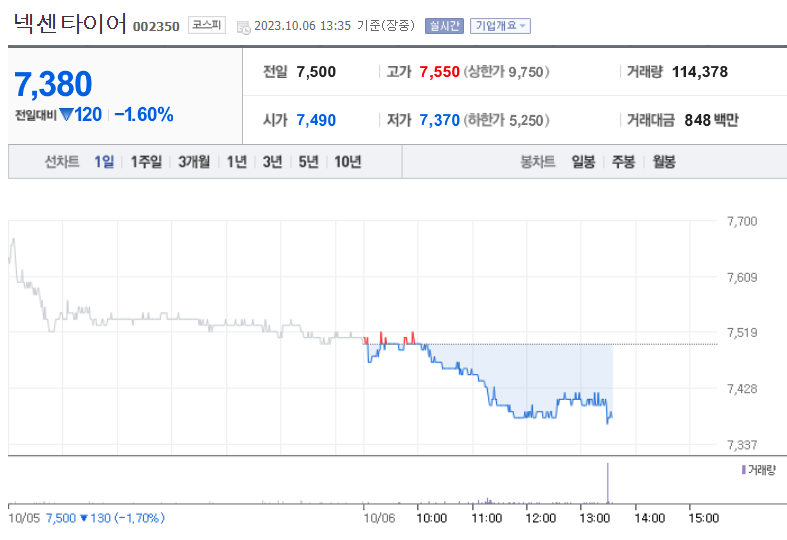The image size is (787, 540).
Task: Open the 기업개요 dropdown
Action: (x=500, y=26)
